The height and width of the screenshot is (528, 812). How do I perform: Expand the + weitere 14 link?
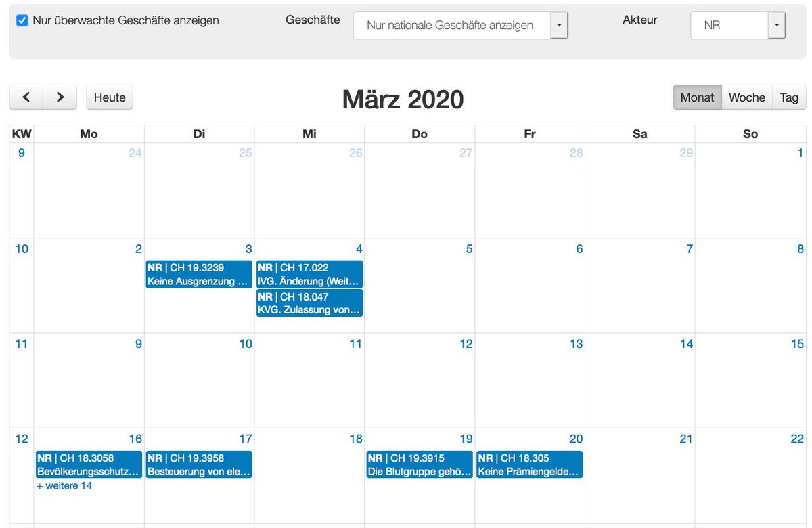(x=64, y=485)
